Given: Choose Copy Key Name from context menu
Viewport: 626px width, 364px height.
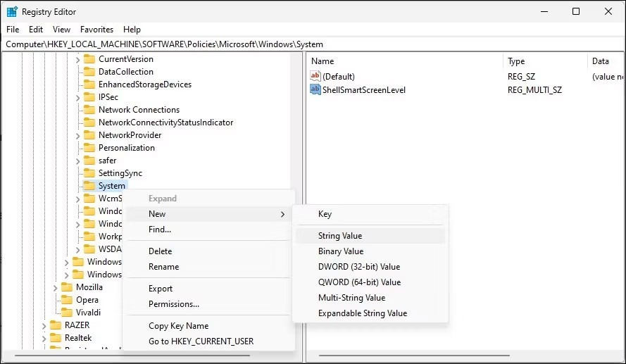Looking at the screenshot, I should (178, 326).
